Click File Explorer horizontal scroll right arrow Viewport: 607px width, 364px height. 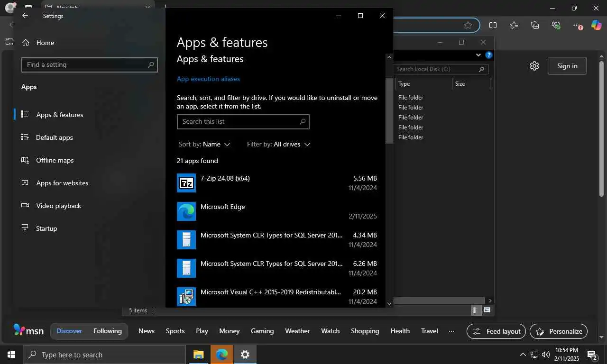click(x=490, y=300)
